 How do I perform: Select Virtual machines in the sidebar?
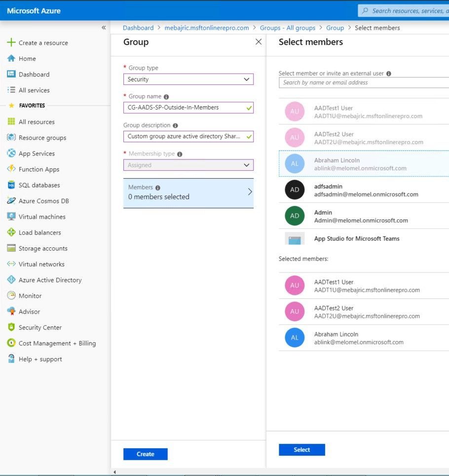(x=42, y=216)
